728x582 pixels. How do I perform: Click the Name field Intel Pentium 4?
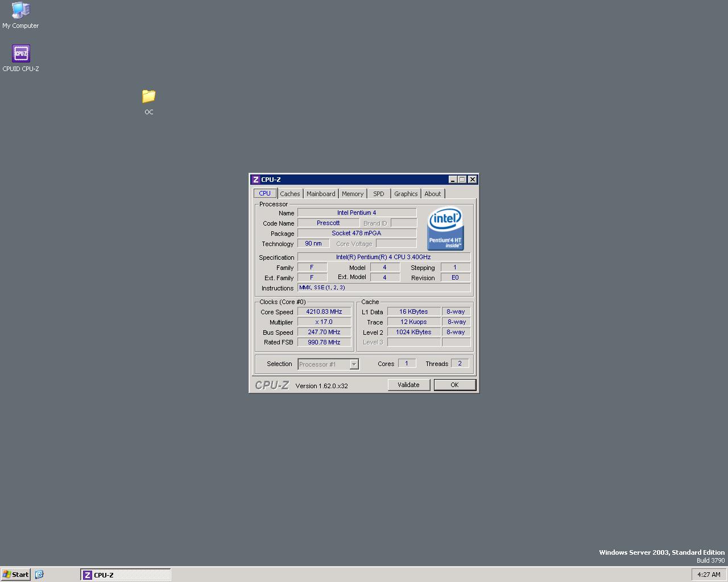click(x=357, y=213)
